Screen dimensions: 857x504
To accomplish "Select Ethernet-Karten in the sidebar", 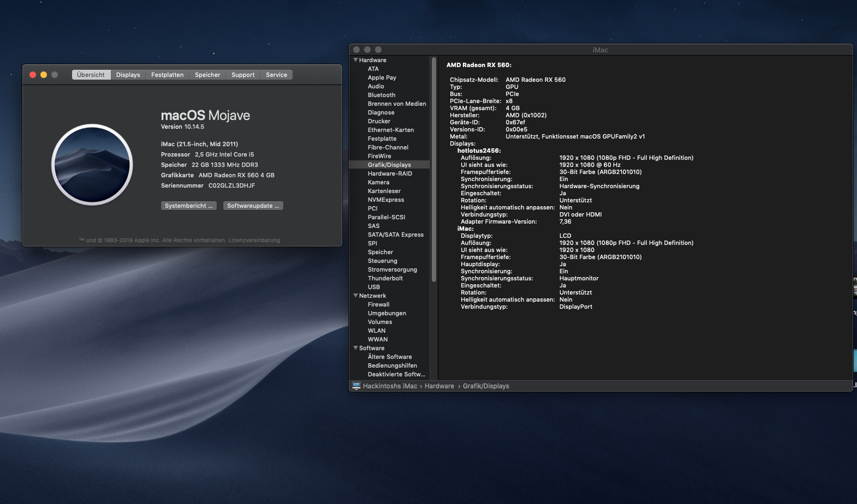I will tap(391, 130).
